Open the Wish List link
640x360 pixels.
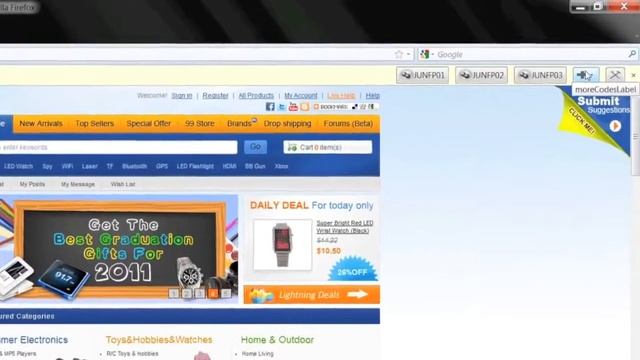(x=123, y=184)
